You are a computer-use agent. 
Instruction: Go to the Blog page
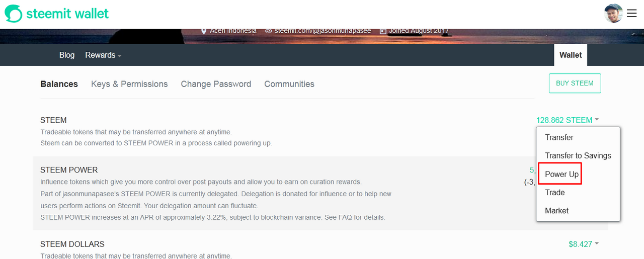point(67,55)
